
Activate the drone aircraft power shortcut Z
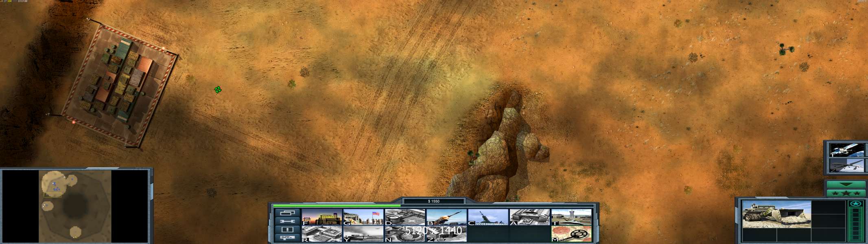point(847,166)
